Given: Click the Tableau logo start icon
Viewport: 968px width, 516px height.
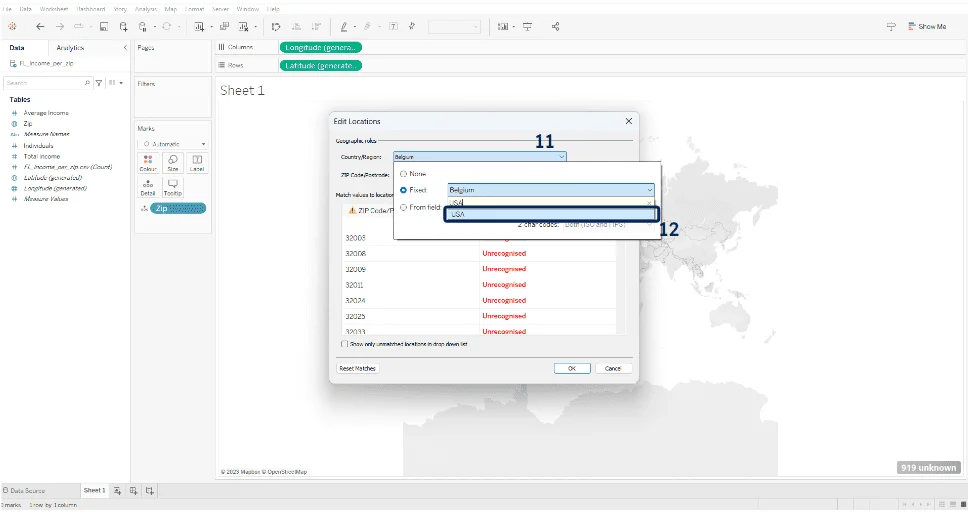Looking at the screenshot, I should coord(12,27).
